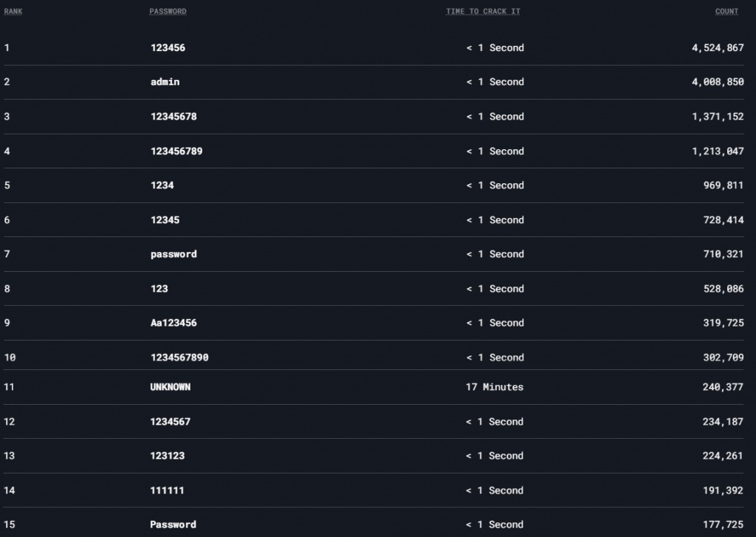756x537 pixels.
Task: Select password 123456789 in the list
Action: [x=176, y=151]
